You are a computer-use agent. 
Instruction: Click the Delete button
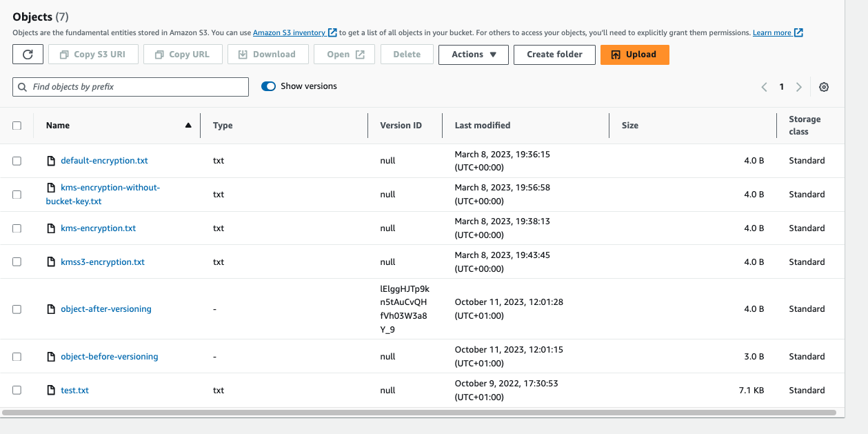click(407, 55)
